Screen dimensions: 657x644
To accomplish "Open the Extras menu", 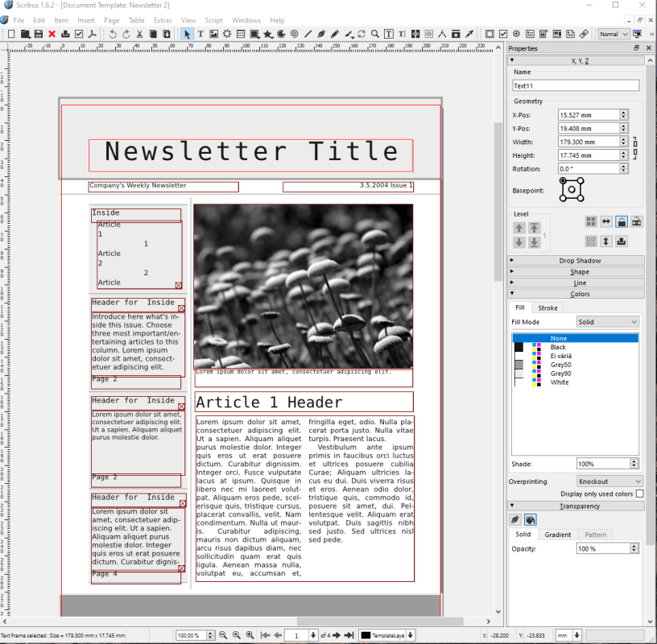I will pyautogui.click(x=162, y=20).
